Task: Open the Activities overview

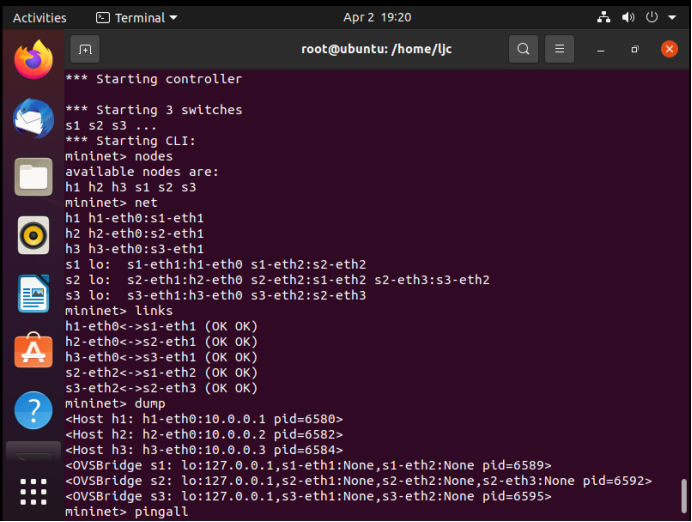Action: click(x=40, y=18)
